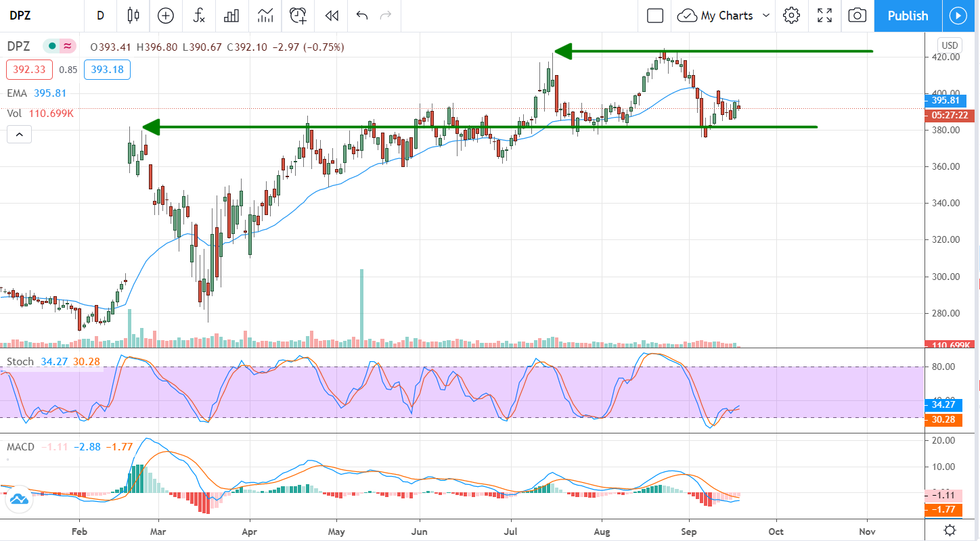Open Indicator Templates in the toolbar
980x541 pixels.
click(265, 16)
